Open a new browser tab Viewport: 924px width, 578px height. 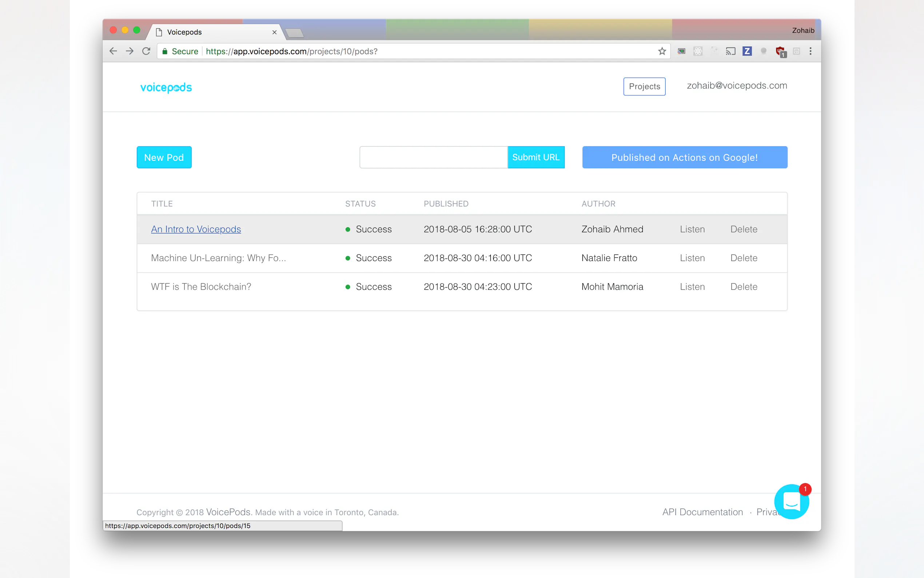295,33
